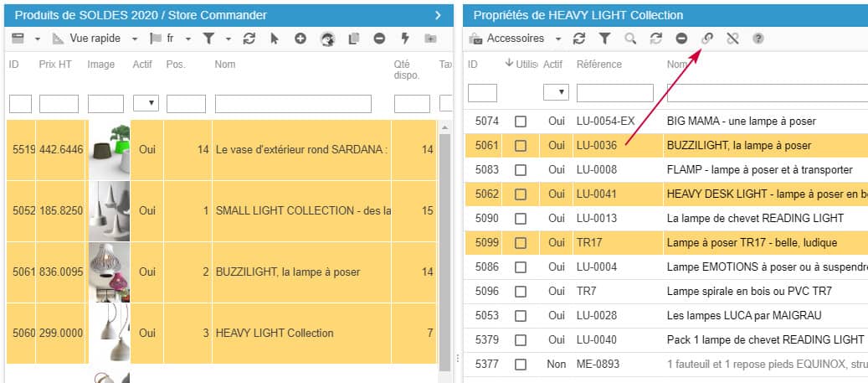The height and width of the screenshot is (383, 868).
Task: Refresh the products grid
Action: coord(249,39)
